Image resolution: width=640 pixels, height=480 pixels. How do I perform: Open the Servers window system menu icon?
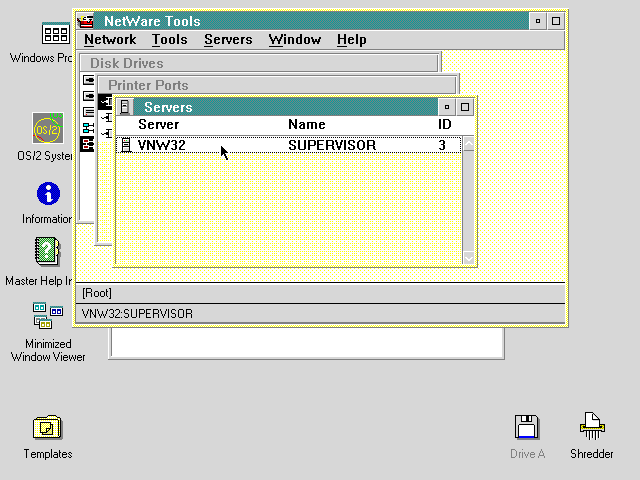(x=125, y=107)
